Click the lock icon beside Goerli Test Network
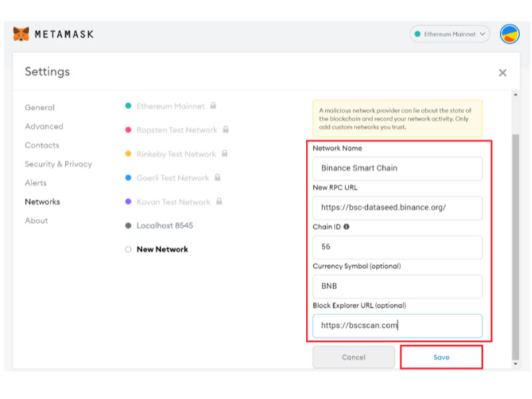This screenshot has height=399, width=532. point(217,177)
